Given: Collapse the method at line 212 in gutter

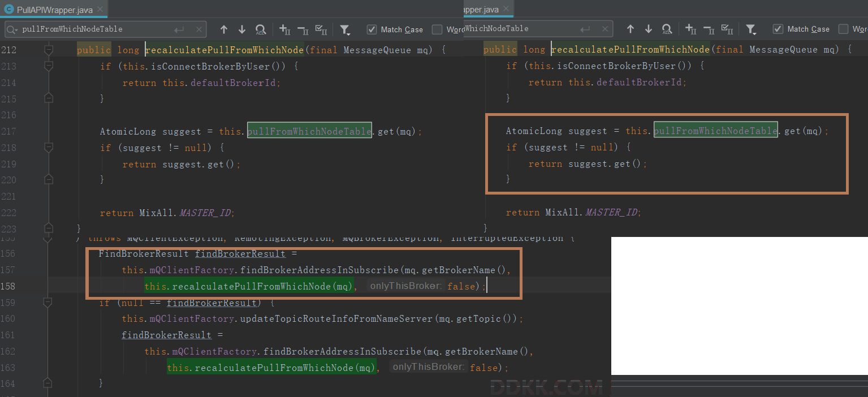Looking at the screenshot, I should point(49,50).
